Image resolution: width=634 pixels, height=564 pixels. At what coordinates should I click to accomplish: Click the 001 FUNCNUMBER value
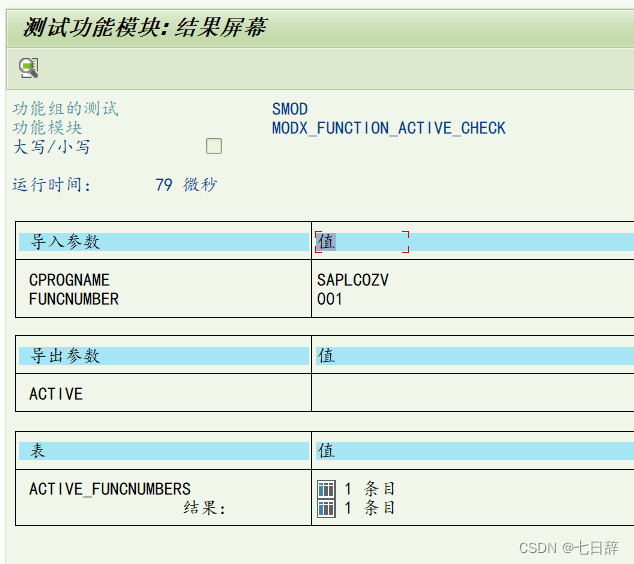(330, 299)
